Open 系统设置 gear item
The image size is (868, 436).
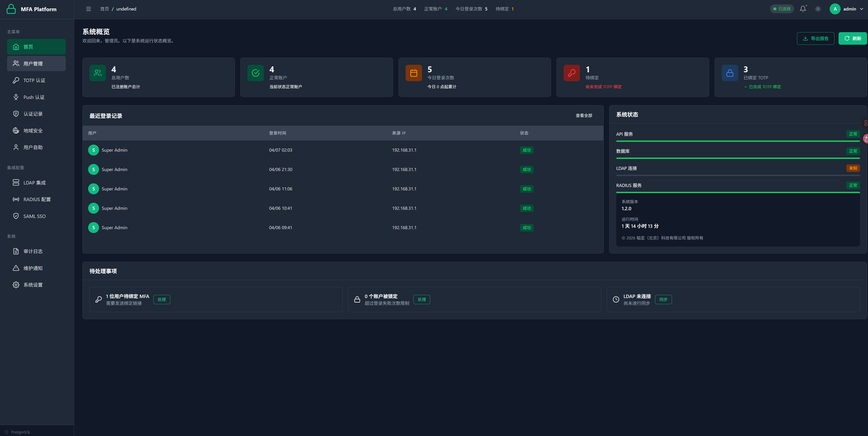point(33,285)
